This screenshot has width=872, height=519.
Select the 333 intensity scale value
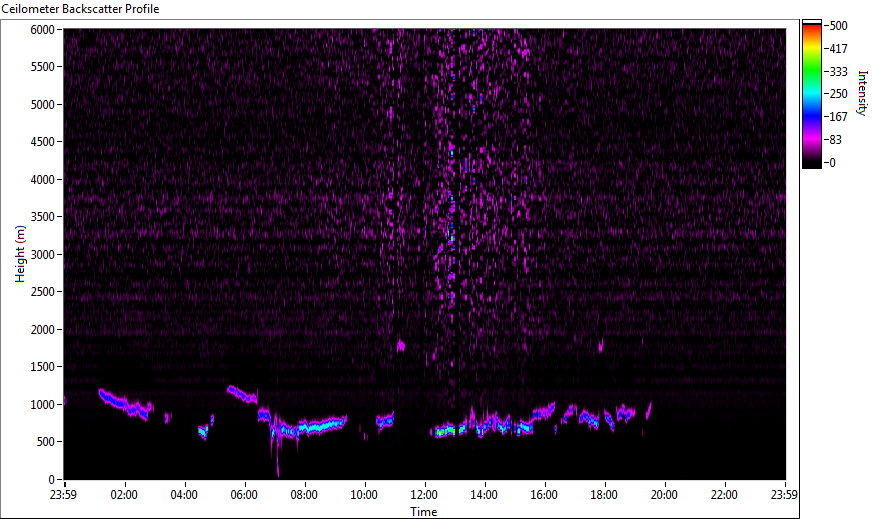[x=838, y=71]
